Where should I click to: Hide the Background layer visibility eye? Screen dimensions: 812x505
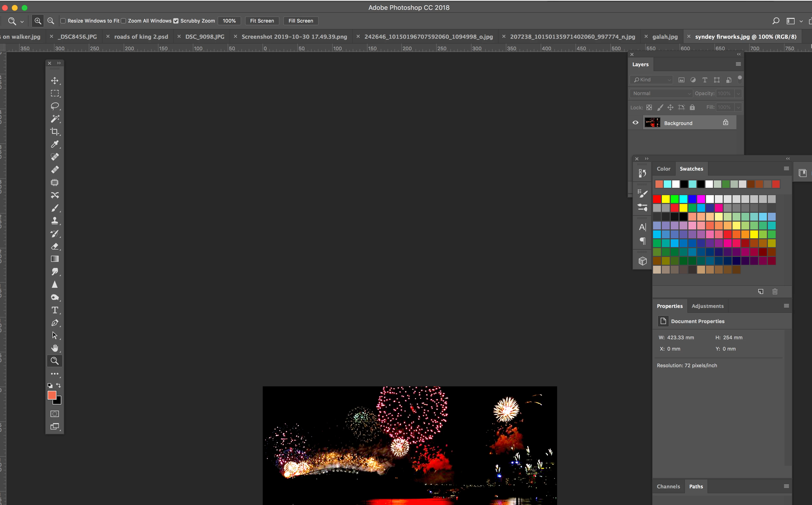click(x=635, y=123)
